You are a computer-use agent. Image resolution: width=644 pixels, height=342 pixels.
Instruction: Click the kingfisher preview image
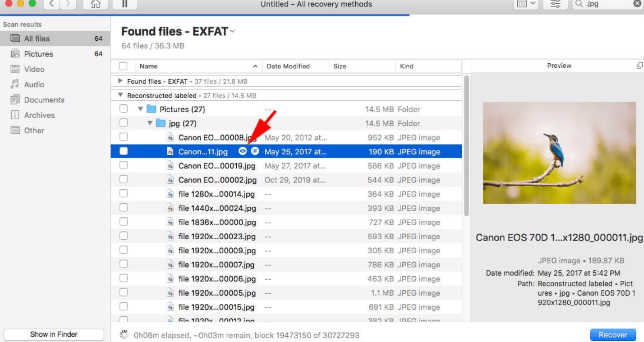[x=559, y=153]
